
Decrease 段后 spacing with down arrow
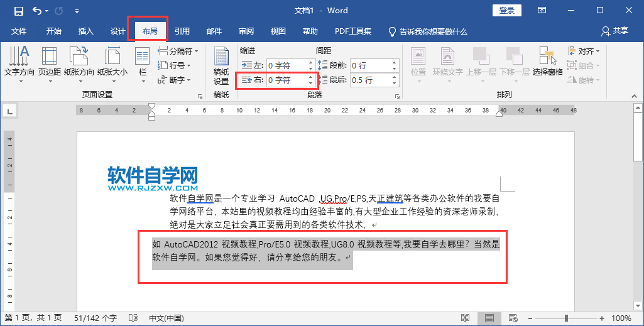click(x=395, y=83)
